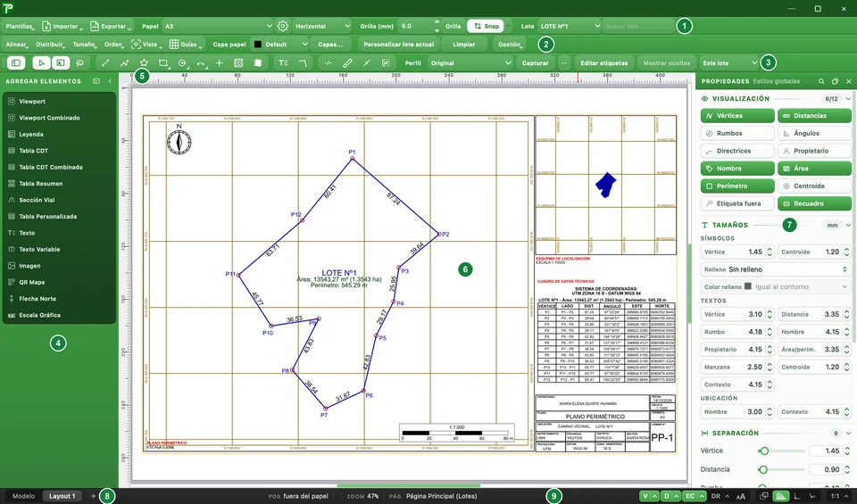Click the Capturar button

[535, 63]
